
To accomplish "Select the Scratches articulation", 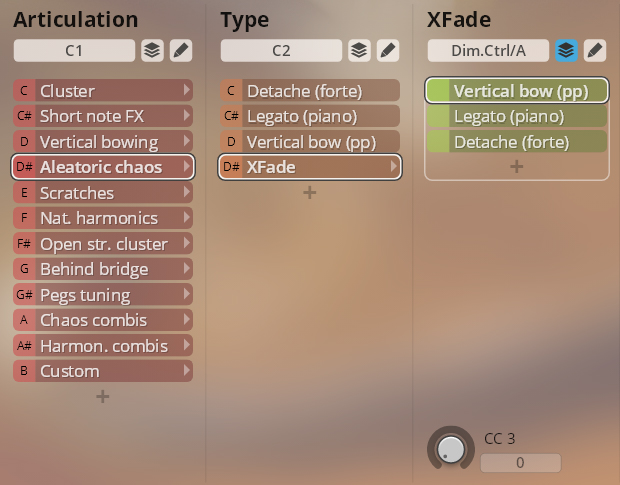I will 103,192.
